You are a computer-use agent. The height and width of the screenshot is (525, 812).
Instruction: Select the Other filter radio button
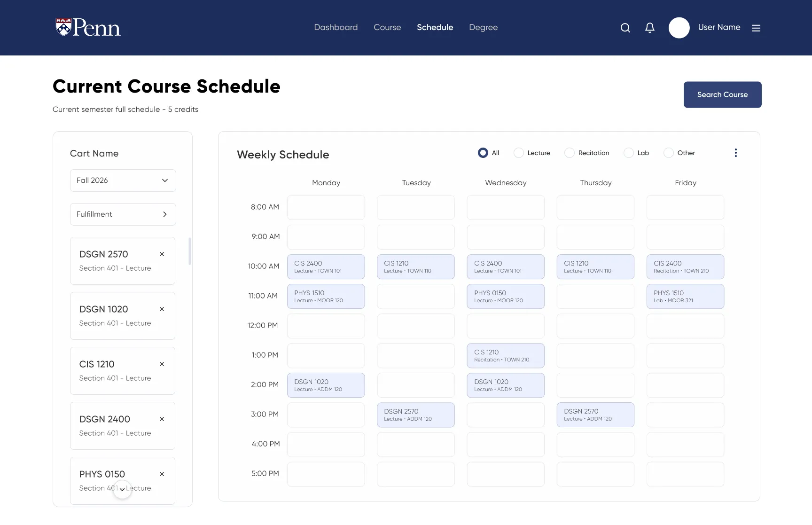click(668, 153)
